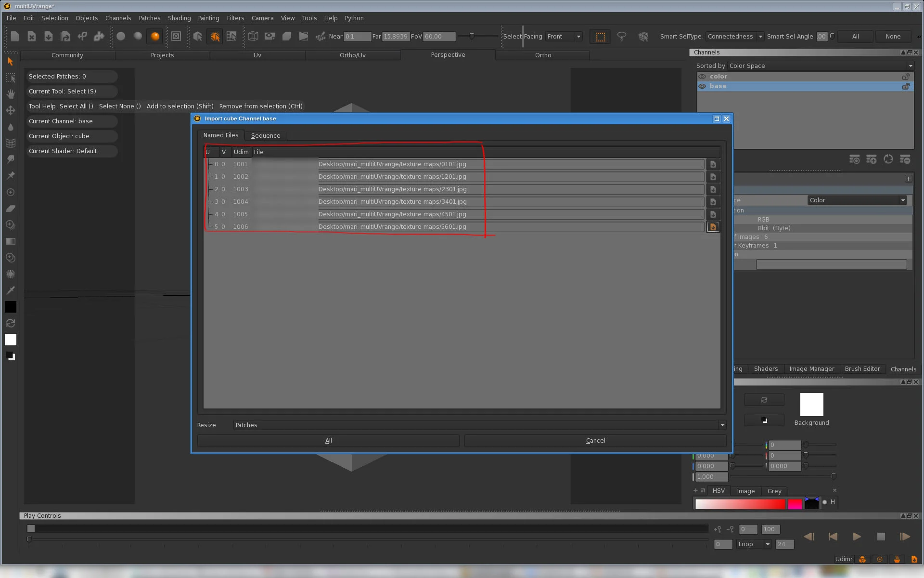Select the eyedropper Color Picker tool
This screenshot has width=924, height=578.
tap(10, 290)
